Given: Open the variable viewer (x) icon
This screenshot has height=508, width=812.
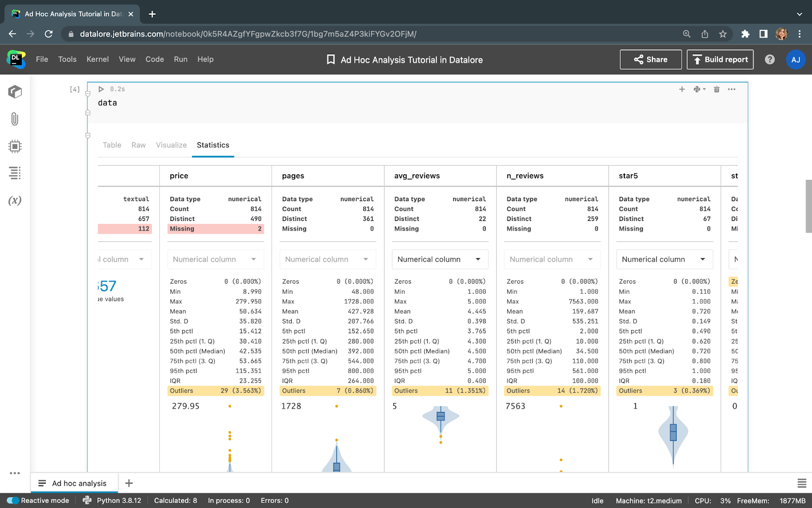Looking at the screenshot, I should pos(15,200).
